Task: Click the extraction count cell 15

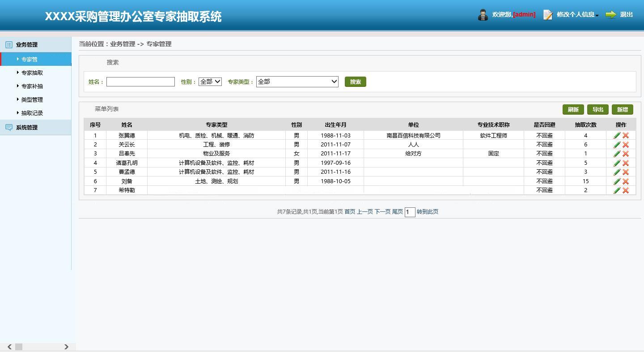Action: [x=586, y=181]
